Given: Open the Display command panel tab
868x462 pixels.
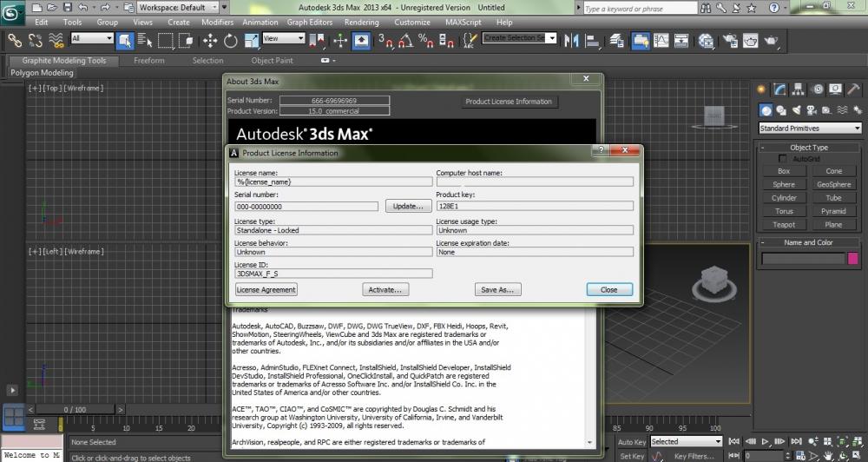Looking at the screenshot, I should 835,89.
